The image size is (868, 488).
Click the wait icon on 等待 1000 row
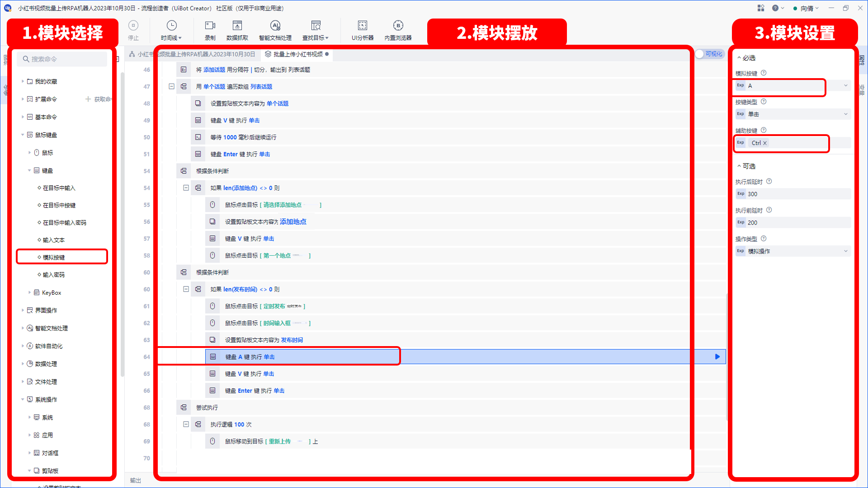[198, 137]
